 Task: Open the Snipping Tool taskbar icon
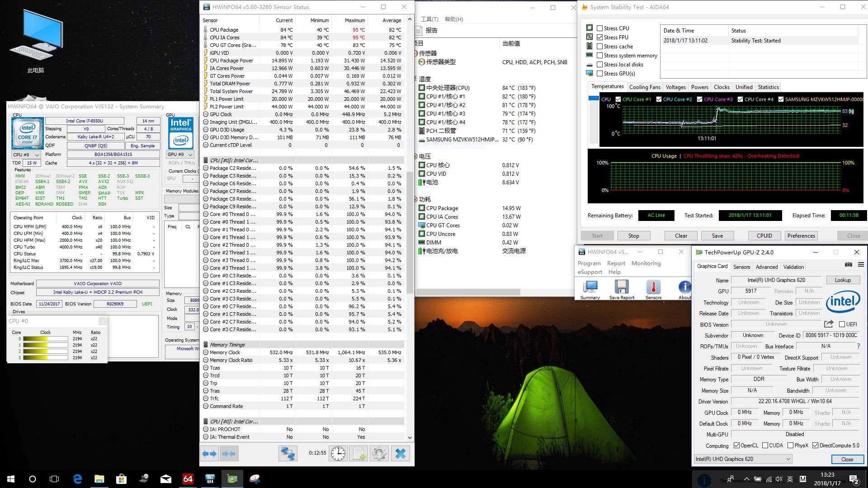(x=255, y=479)
